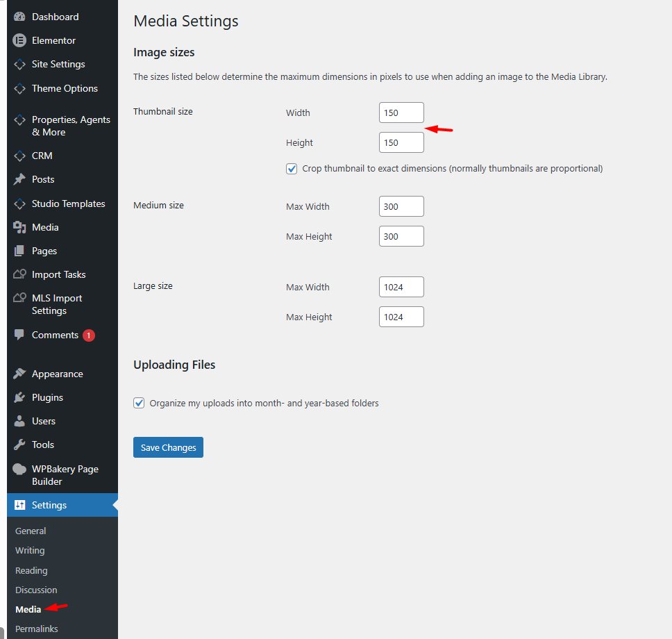Open WPBakery Page Builder menu

coord(65,475)
